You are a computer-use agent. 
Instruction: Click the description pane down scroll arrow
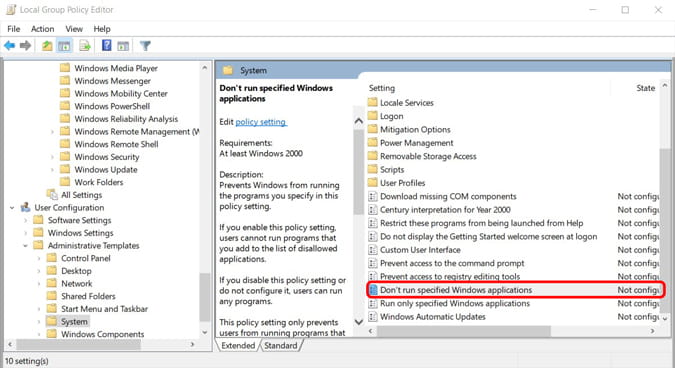point(359,322)
